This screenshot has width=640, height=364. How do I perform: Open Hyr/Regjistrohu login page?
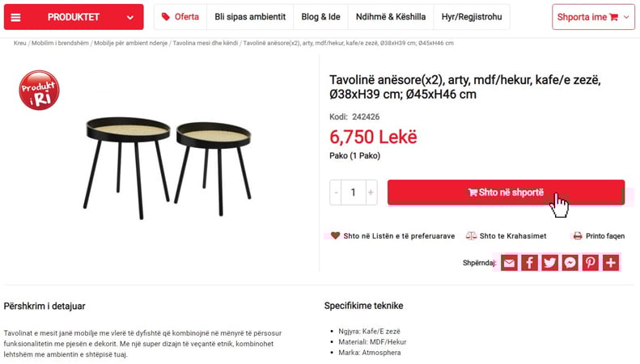pos(472,17)
